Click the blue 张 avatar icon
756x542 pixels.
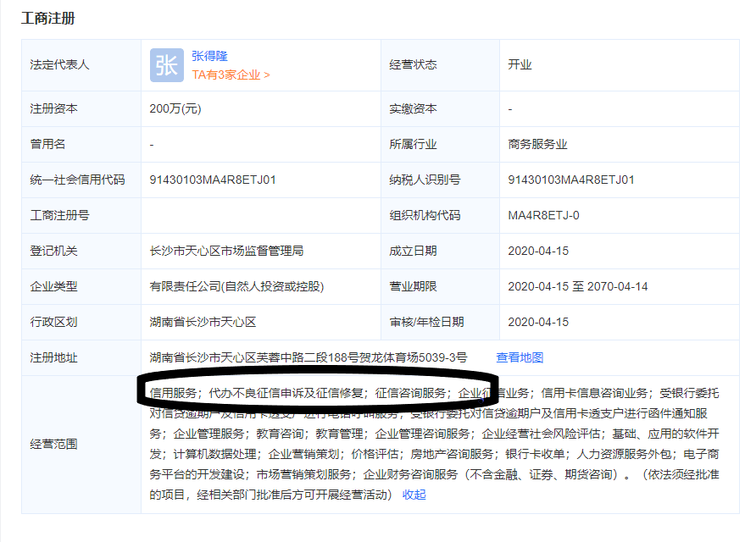pos(166,65)
